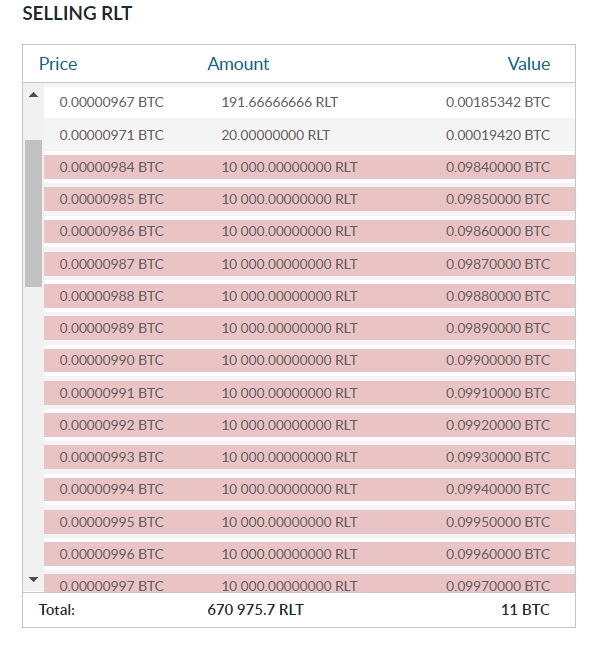This screenshot has width=605, height=652.
Task: Select the 20.00000000 RLT sell order
Action: point(309,135)
